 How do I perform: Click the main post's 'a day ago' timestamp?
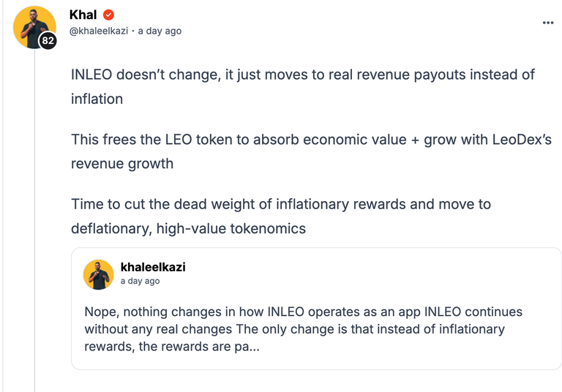tap(160, 31)
